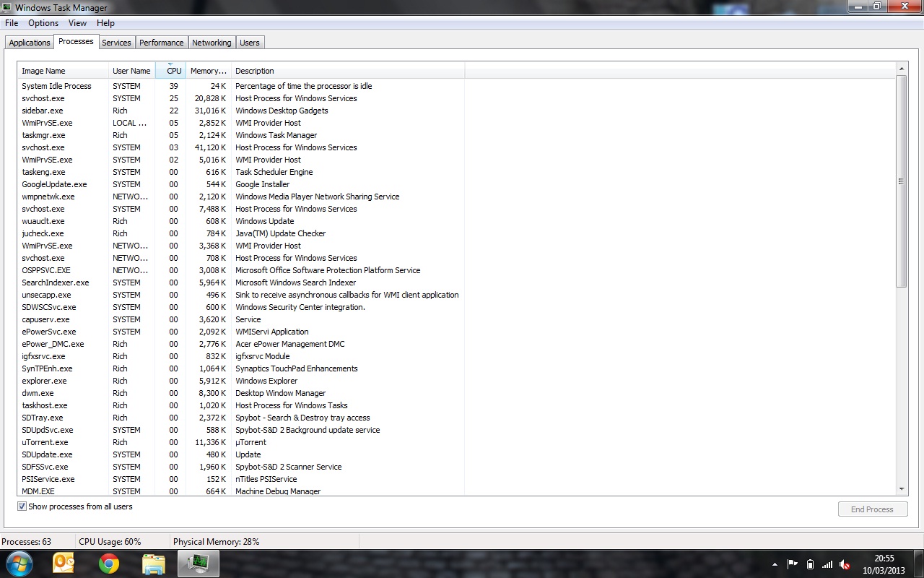Select ePowerSvc.exe process
The image size is (924, 578).
pos(241,332)
